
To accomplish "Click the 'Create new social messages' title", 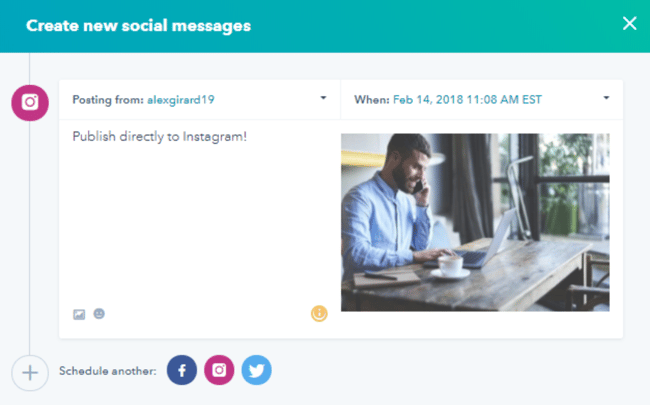I will click(x=139, y=25).
